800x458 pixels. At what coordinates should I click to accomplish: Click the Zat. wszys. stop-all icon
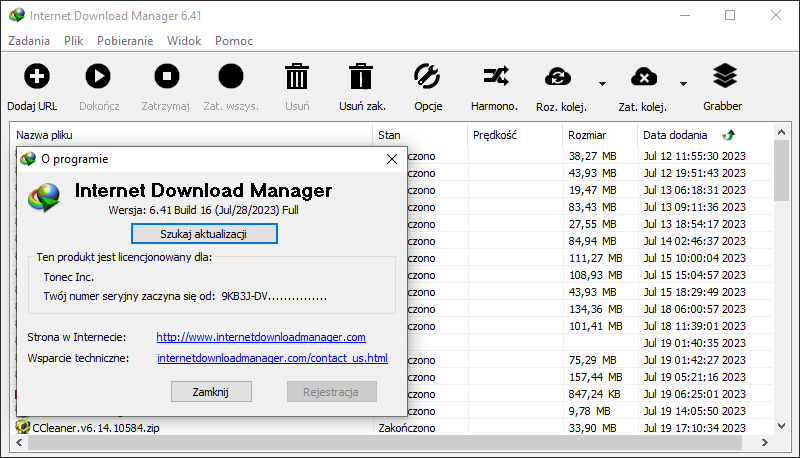[x=231, y=77]
